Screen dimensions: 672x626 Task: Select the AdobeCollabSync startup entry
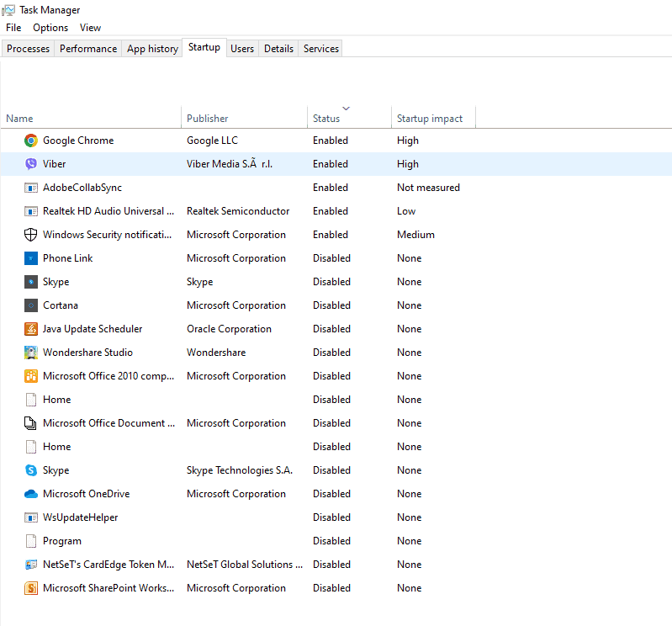click(82, 188)
